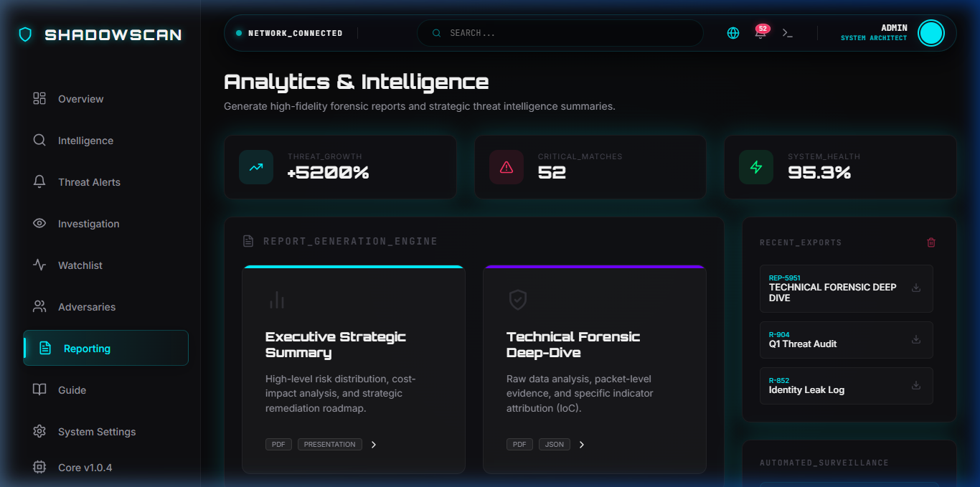Open Investigation in sidebar

click(x=106, y=224)
